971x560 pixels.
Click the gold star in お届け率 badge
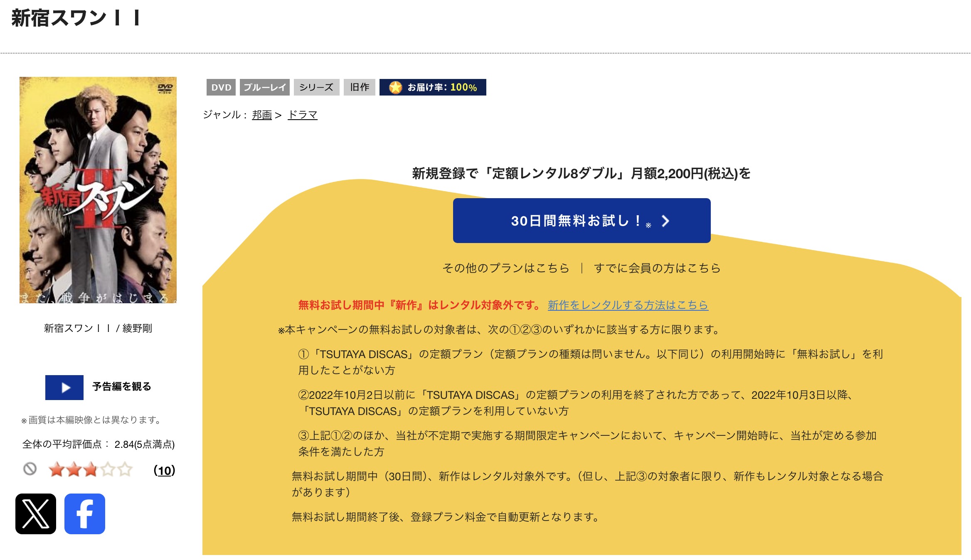coord(395,87)
